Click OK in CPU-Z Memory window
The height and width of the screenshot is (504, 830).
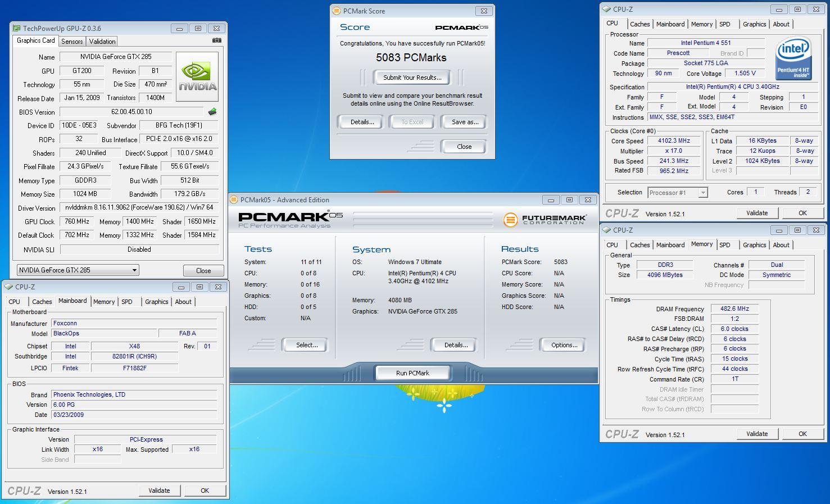click(x=802, y=434)
